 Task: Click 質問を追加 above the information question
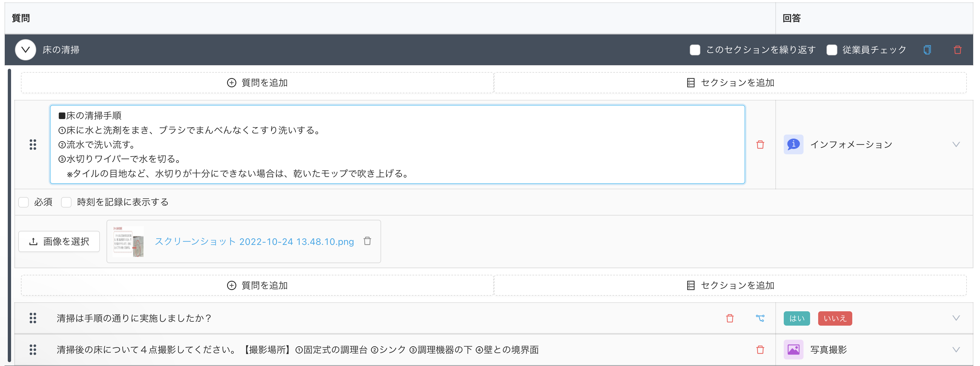257,83
